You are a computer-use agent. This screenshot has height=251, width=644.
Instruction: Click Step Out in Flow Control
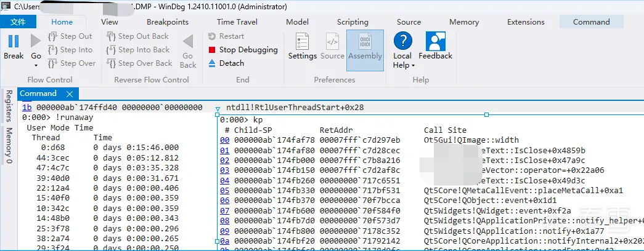coord(70,36)
